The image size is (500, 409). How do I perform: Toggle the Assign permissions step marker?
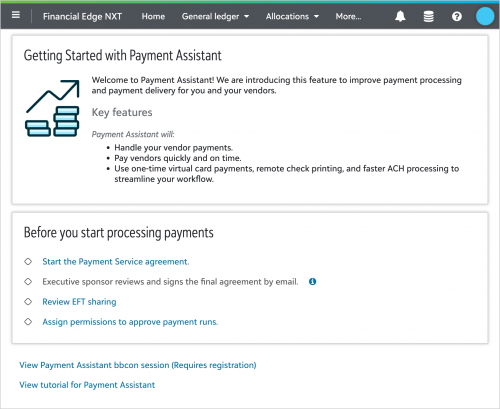[28, 322]
